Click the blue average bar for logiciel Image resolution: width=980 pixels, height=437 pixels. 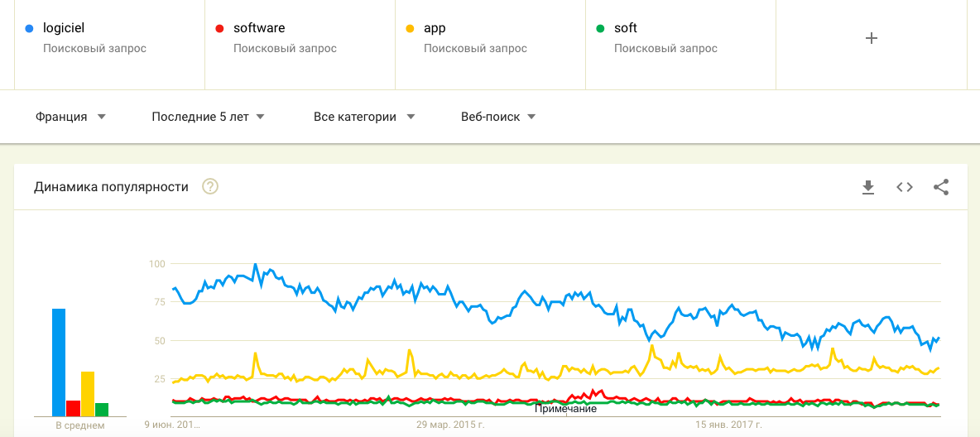pyautogui.click(x=59, y=363)
